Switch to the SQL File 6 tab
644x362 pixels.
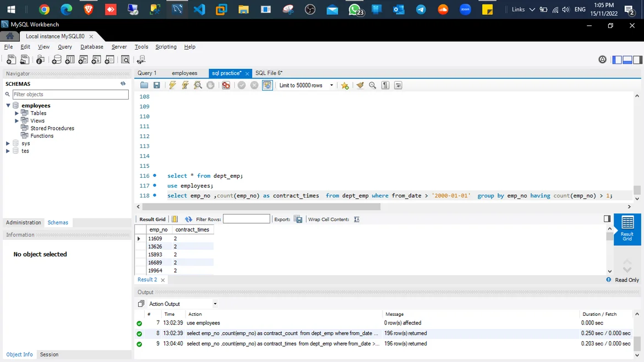coord(269,73)
